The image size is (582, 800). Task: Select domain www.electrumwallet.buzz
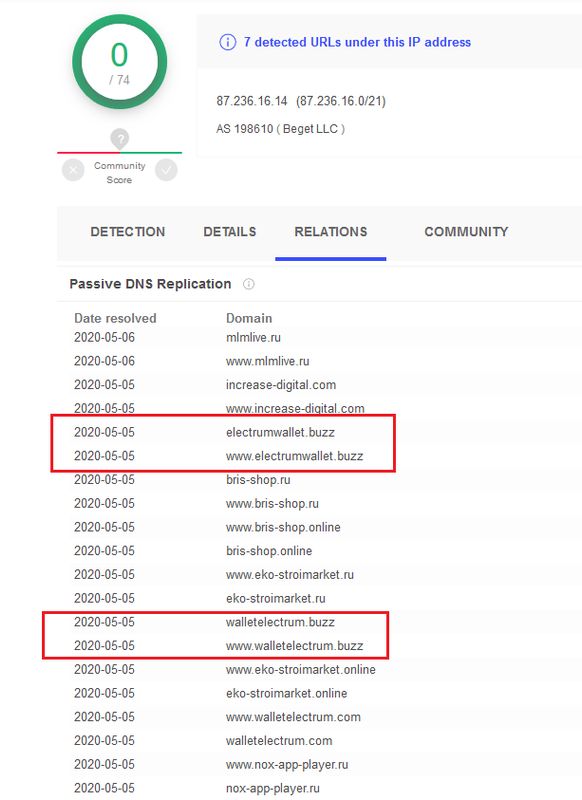pyautogui.click(x=295, y=456)
